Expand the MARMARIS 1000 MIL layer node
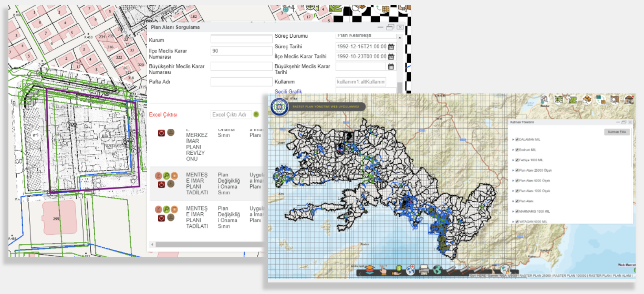This screenshot has width=644, height=294. [513, 212]
